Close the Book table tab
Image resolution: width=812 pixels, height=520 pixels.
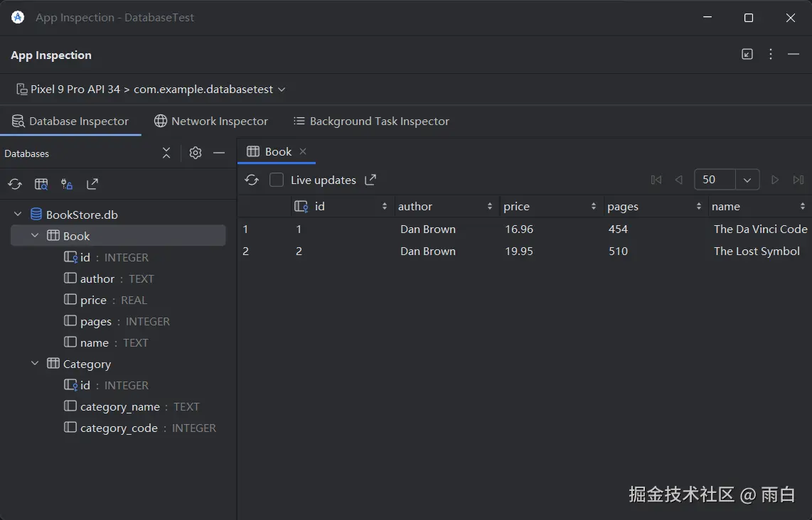click(x=303, y=151)
